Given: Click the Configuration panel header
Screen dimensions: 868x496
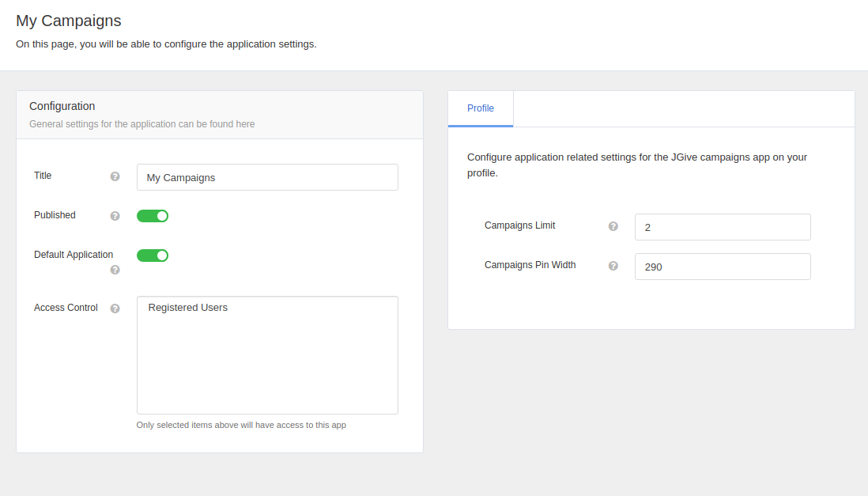Looking at the screenshot, I should (62, 106).
